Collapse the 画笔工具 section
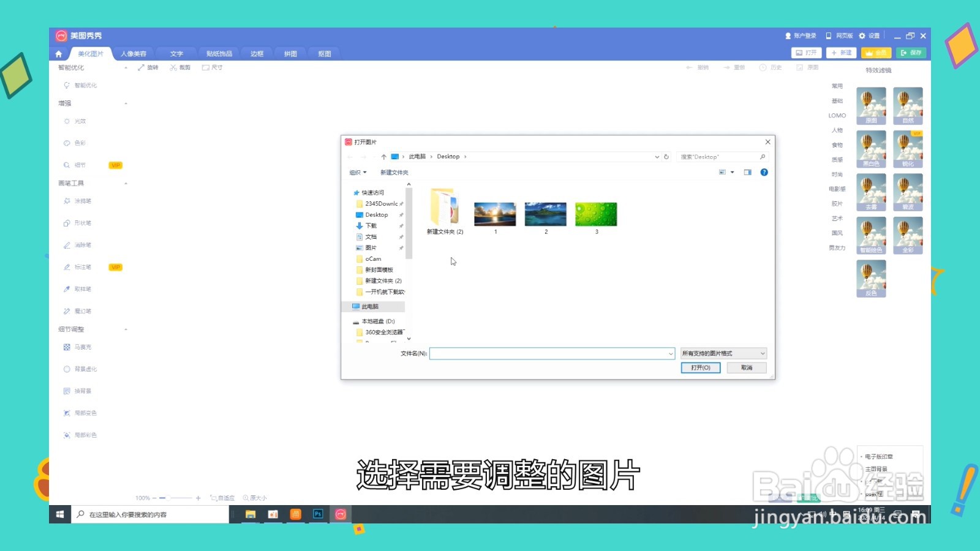980x551 pixels. [x=126, y=184]
